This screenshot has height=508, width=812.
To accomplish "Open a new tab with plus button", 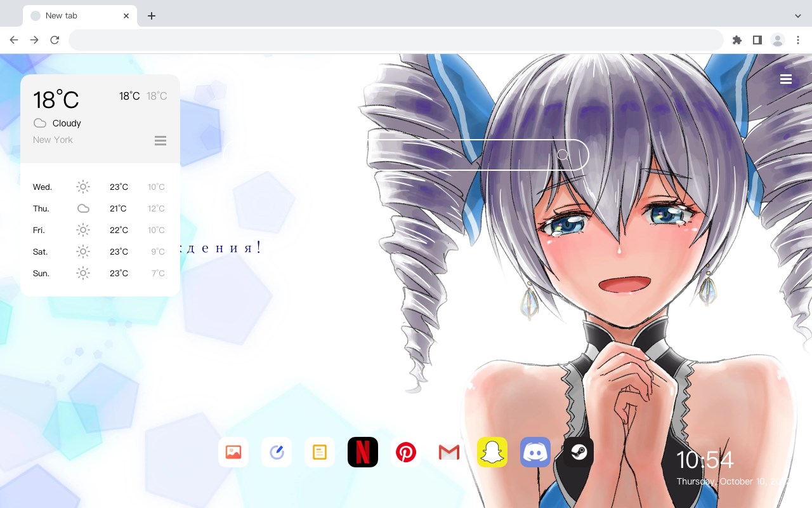I will point(151,16).
